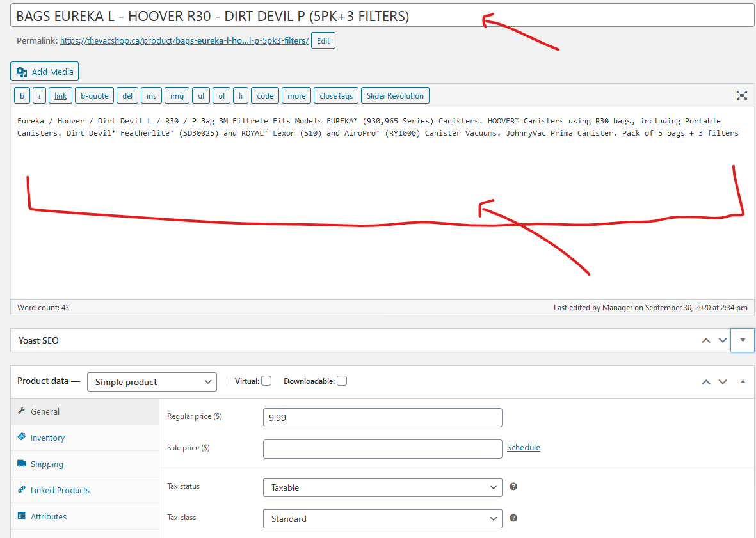Image resolution: width=756 pixels, height=538 pixels.
Task: Click into the product description text area
Action: tap(382, 203)
